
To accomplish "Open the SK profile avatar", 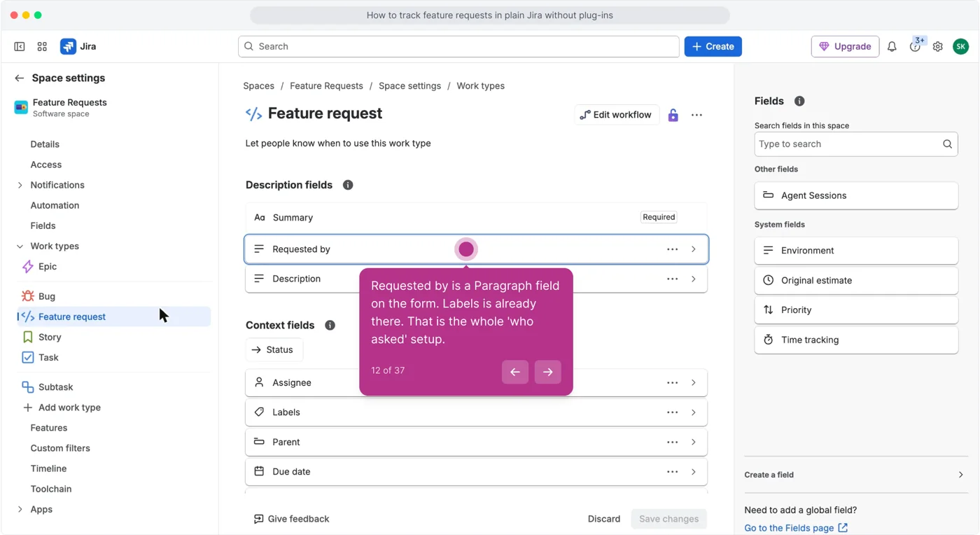I will 961,46.
